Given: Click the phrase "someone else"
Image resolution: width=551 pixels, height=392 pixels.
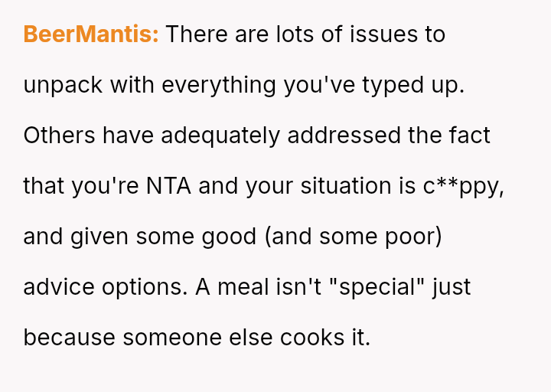Looking at the screenshot, I should [197, 338].
